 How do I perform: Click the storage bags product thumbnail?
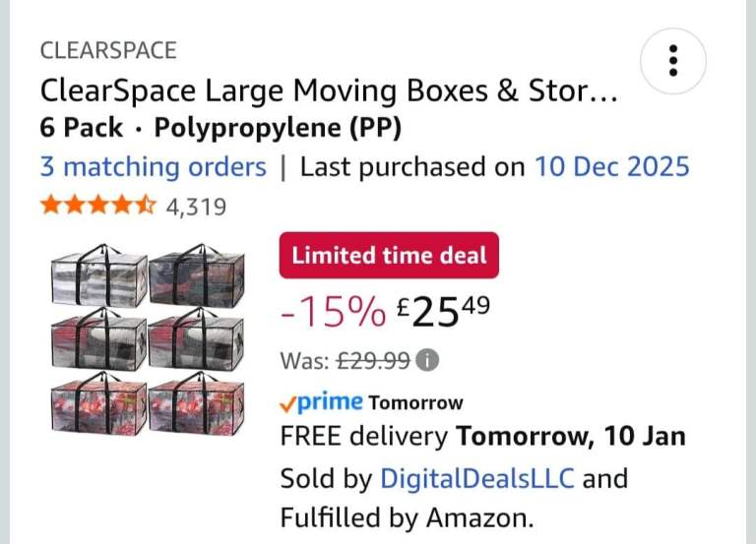point(148,337)
